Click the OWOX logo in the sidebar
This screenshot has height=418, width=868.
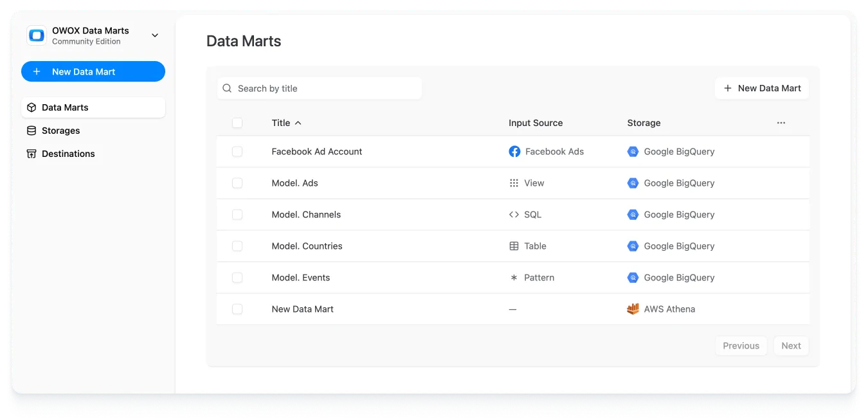pos(36,35)
